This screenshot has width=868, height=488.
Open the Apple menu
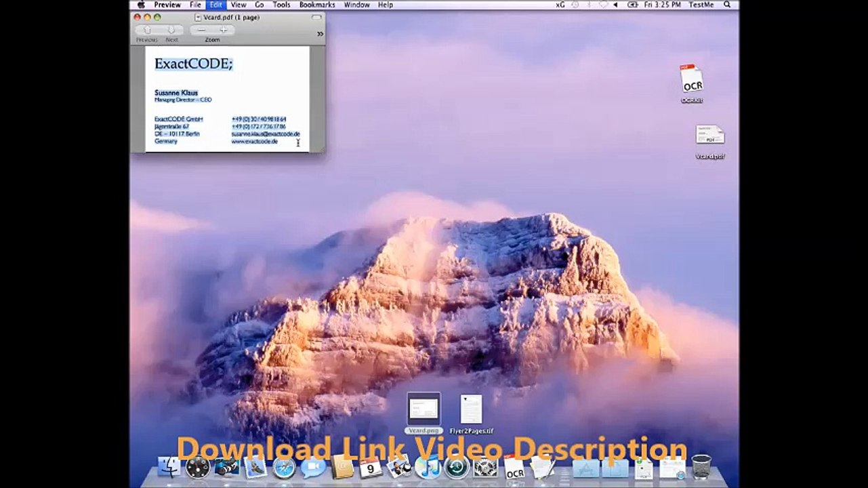pos(141,5)
